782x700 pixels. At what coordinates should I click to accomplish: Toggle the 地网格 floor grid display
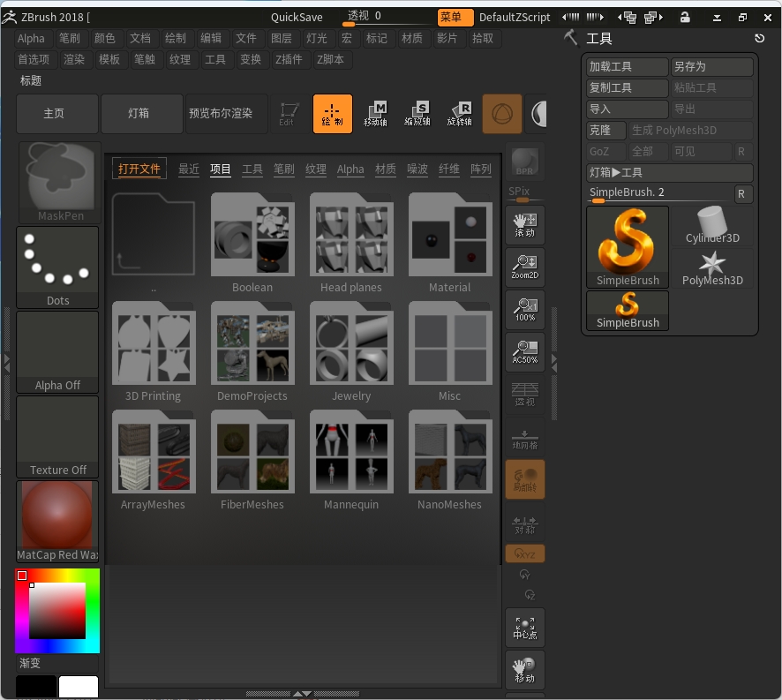[525, 439]
